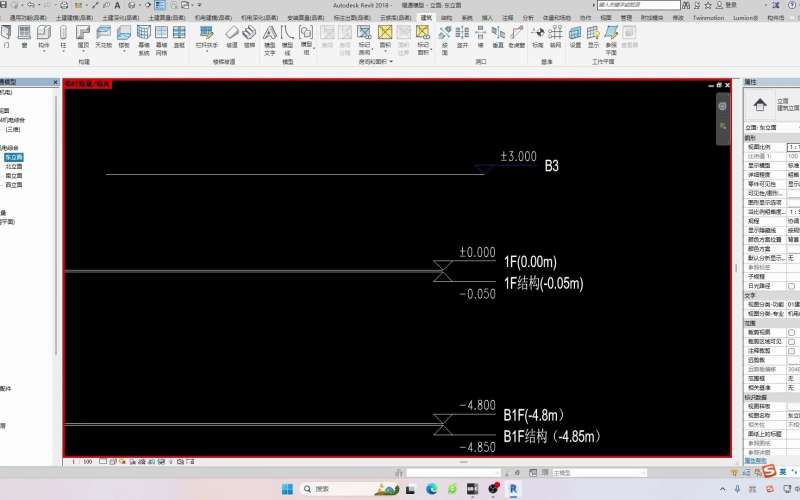Toggle the Sun Path checkbox
This screenshot has height=500, width=800.
point(792,286)
